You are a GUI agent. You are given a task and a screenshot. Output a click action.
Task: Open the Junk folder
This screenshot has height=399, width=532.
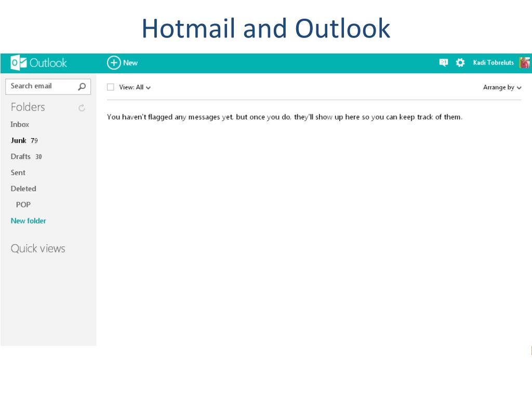tap(18, 140)
